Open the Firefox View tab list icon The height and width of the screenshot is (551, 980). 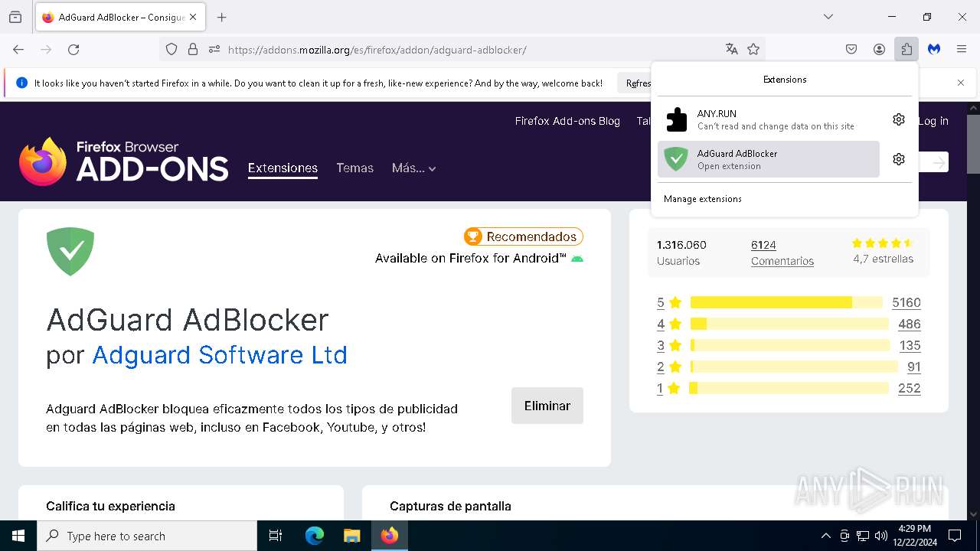(15, 17)
